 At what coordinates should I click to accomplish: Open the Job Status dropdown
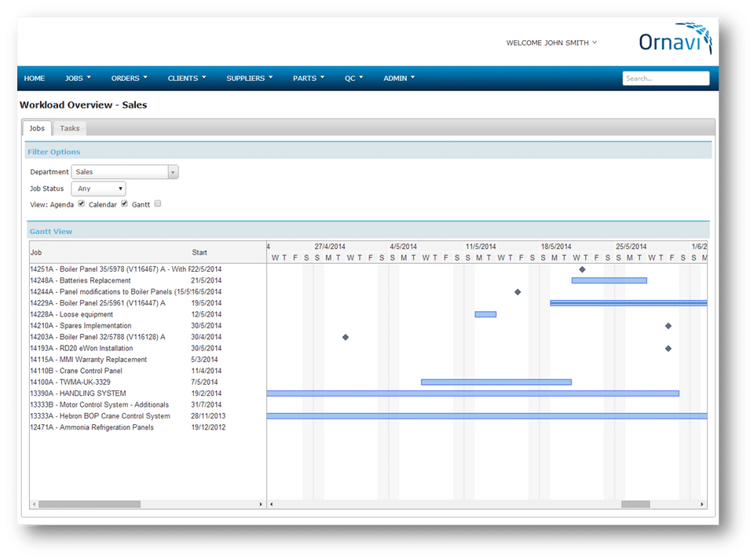[x=99, y=188]
